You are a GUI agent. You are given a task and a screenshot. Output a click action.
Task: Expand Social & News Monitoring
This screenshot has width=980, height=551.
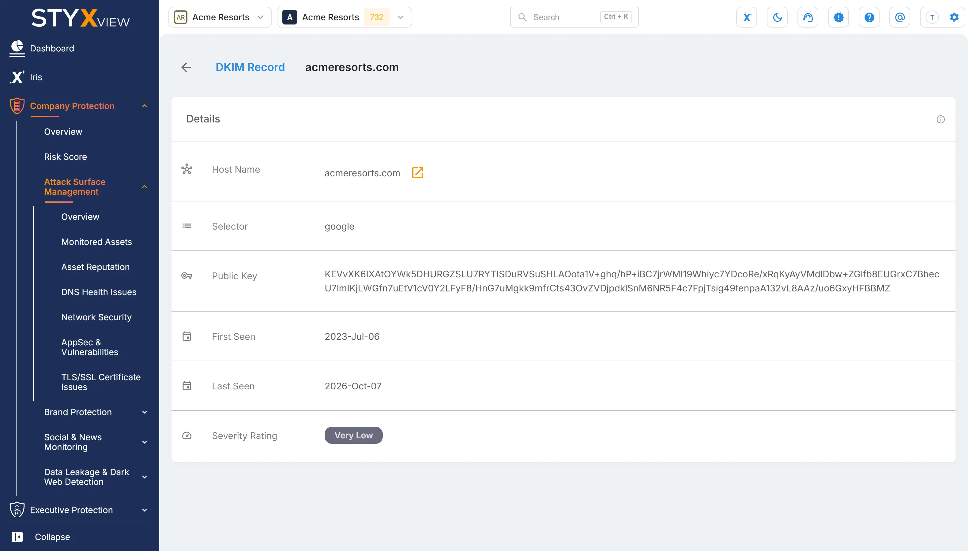click(x=144, y=442)
